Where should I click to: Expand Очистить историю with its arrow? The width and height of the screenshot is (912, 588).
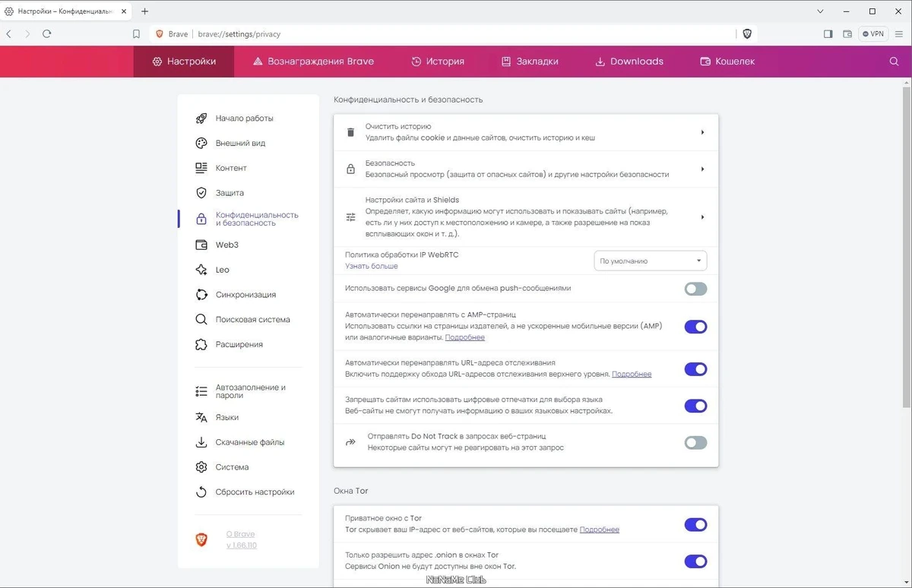702,132
